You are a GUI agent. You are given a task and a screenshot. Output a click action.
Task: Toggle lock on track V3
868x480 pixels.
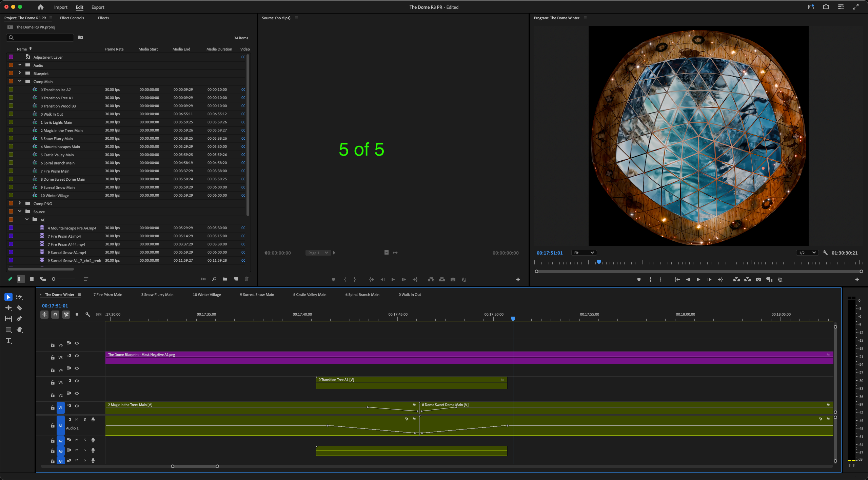tap(53, 383)
